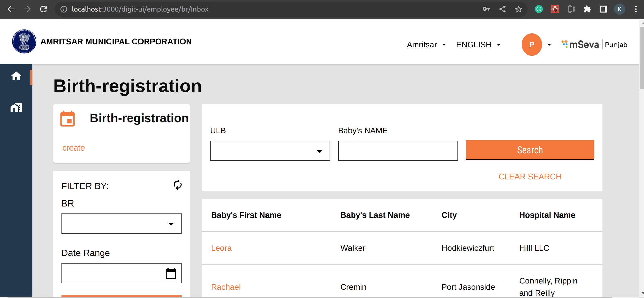Open the Leora record link

[221, 248]
